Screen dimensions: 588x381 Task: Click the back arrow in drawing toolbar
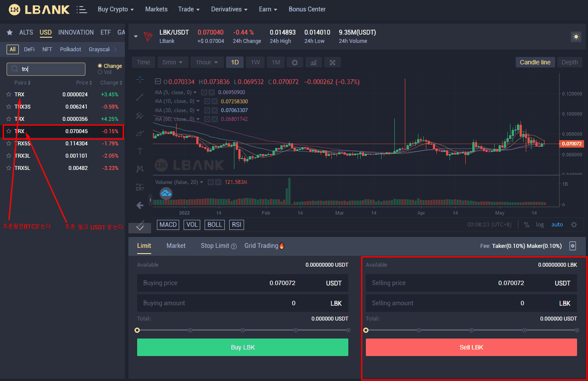click(x=140, y=205)
